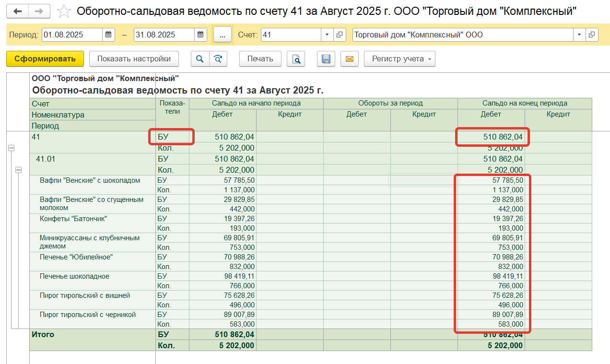Expand the organization dropdown list
The height and width of the screenshot is (364, 610).
coord(579,35)
